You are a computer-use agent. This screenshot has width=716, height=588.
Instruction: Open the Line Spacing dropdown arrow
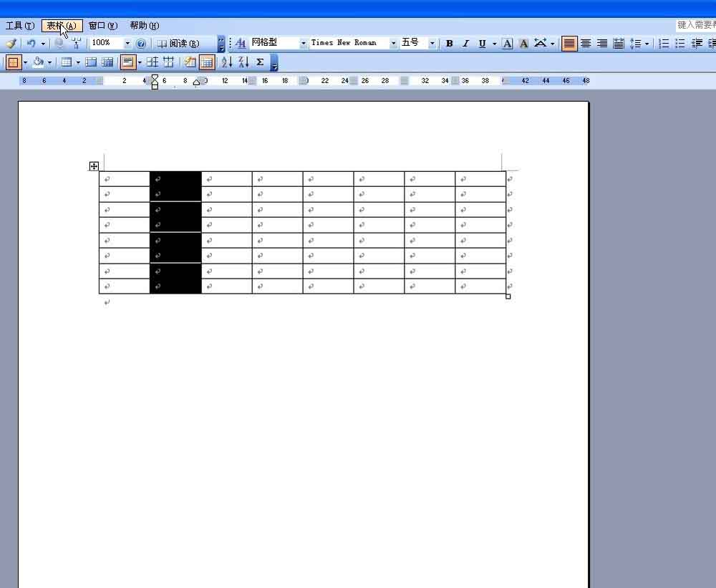click(x=647, y=44)
